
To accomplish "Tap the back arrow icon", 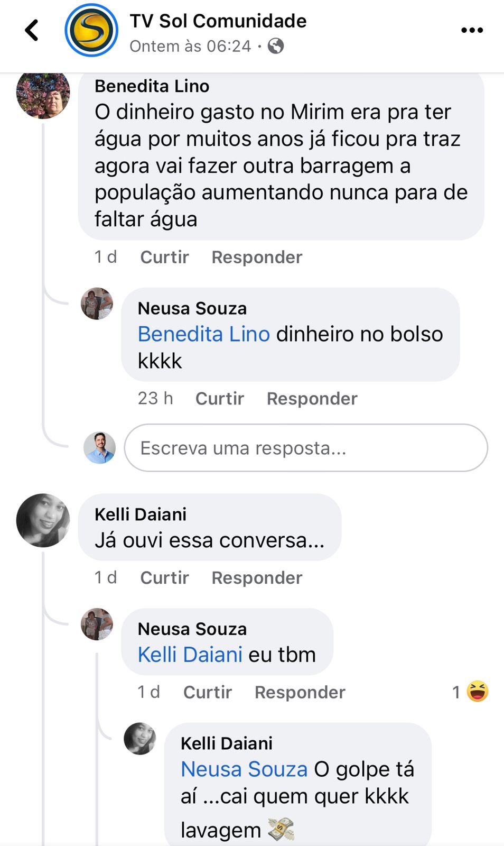I will tap(32, 30).
